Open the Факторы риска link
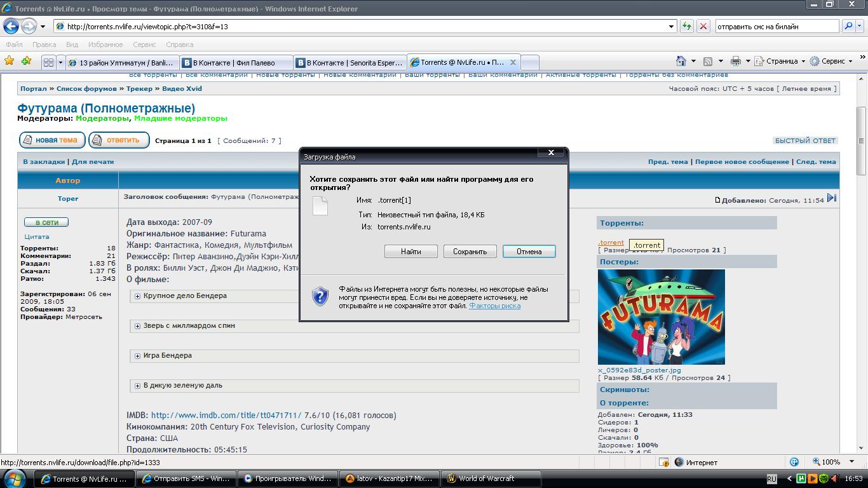The height and width of the screenshot is (488, 868). (x=494, y=306)
